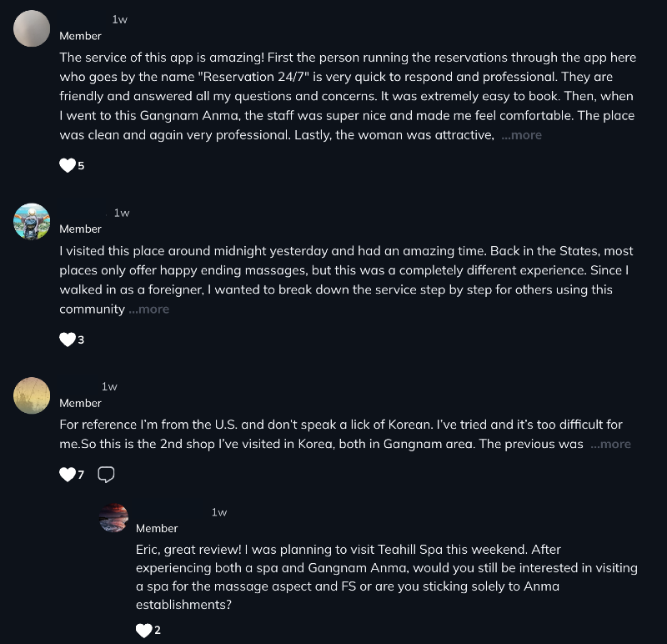Expand the U.S. visitor review via ...more
Viewport: 667px width, 644px height.
click(x=610, y=444)
